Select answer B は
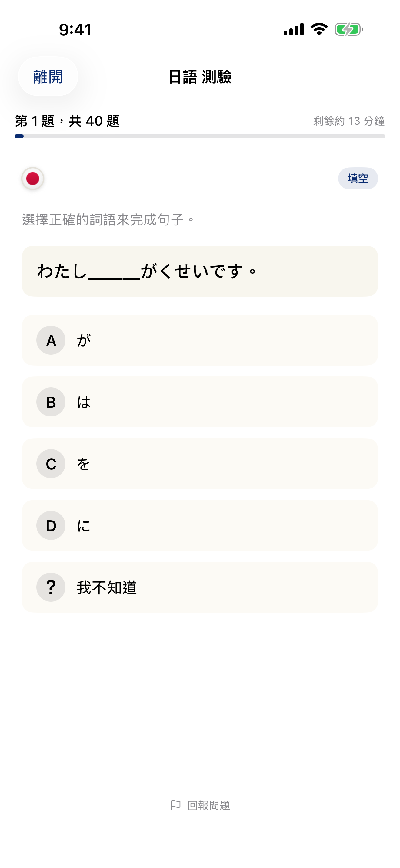Image resolution: width=400 pixels, height=868 pixels. [x=200, y=402]
